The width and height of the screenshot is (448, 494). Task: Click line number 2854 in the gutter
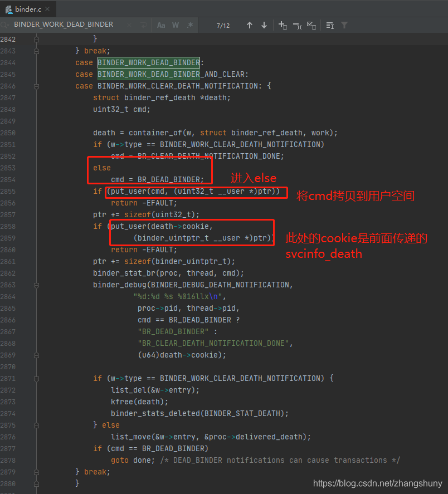8,179
